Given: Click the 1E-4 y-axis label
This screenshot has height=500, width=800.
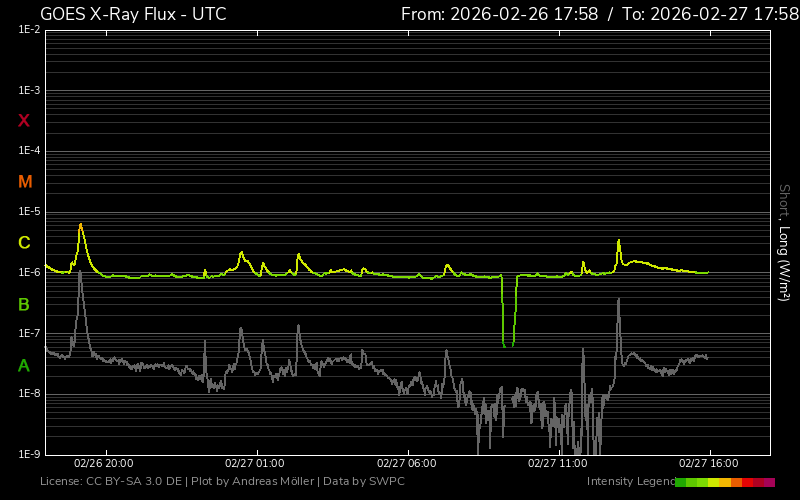Looking at the screenshot, I should coord(29,151).
